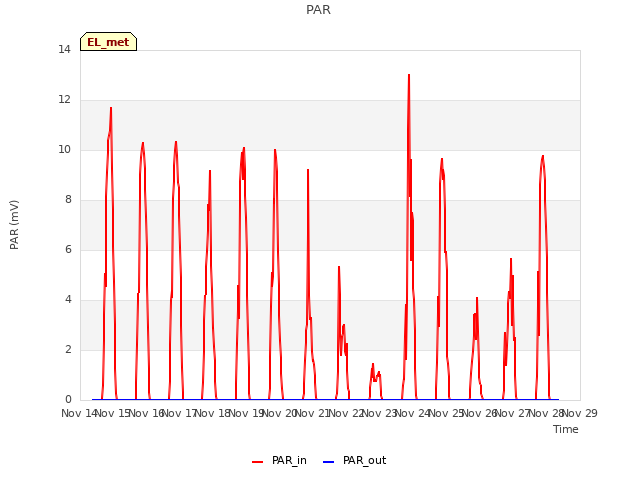Click the 10 y-axis tick label
640x480 pixels.
click(x=64, y=149)
